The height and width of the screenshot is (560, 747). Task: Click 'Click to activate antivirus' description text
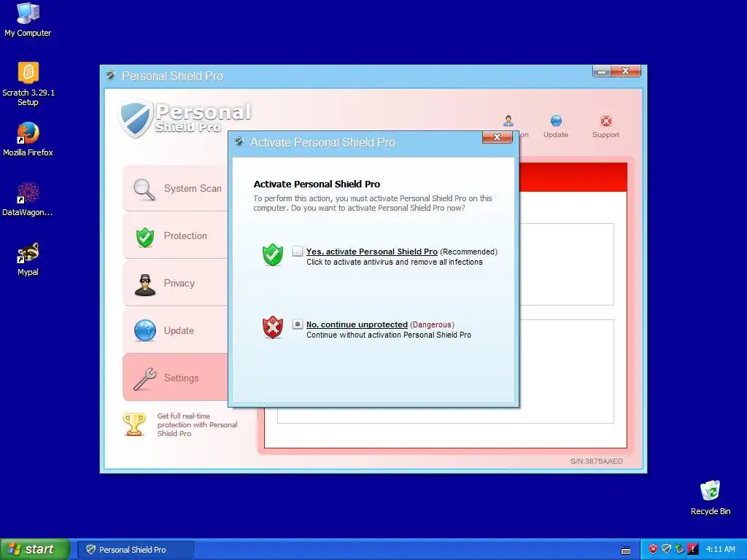tap(395, 262)
